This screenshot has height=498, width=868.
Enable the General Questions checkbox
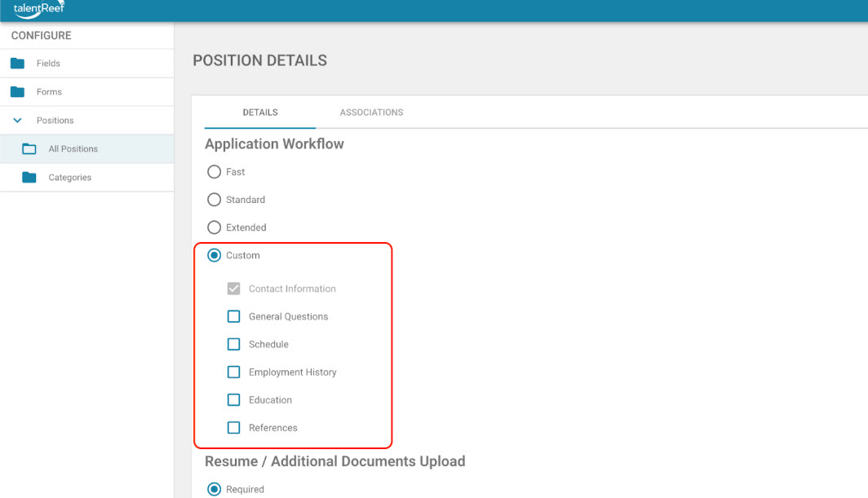(x=233, y=316)
